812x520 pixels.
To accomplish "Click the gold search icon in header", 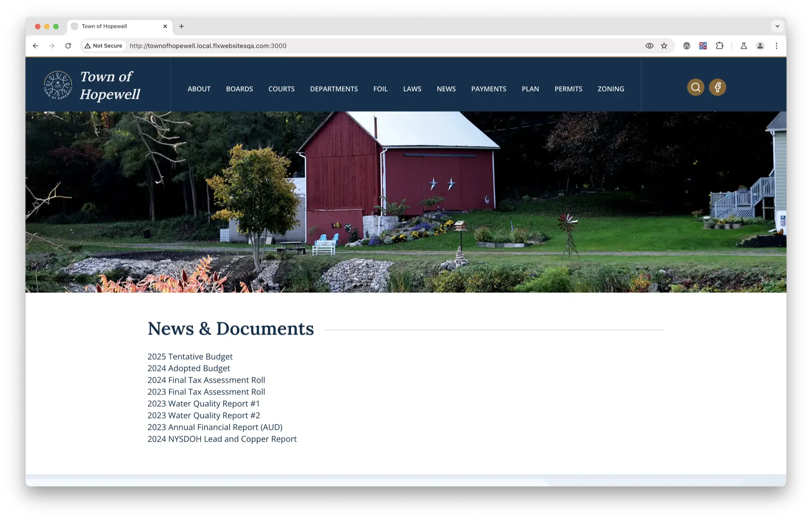I will (695, 87).
